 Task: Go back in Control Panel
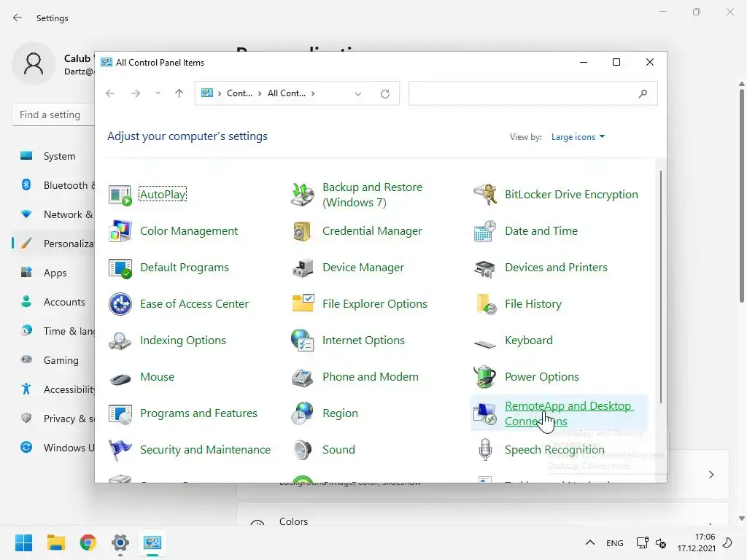click(110, 93)
